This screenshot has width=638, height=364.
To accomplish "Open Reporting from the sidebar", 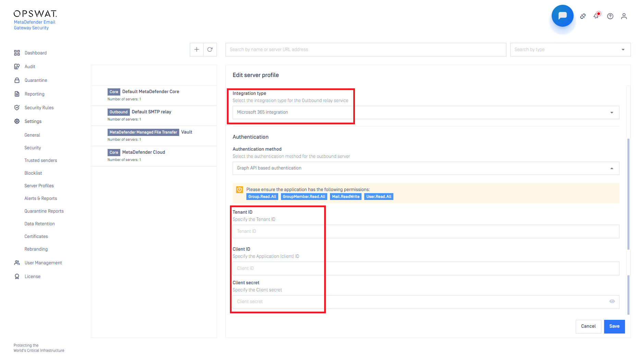I will click(35, 94).
